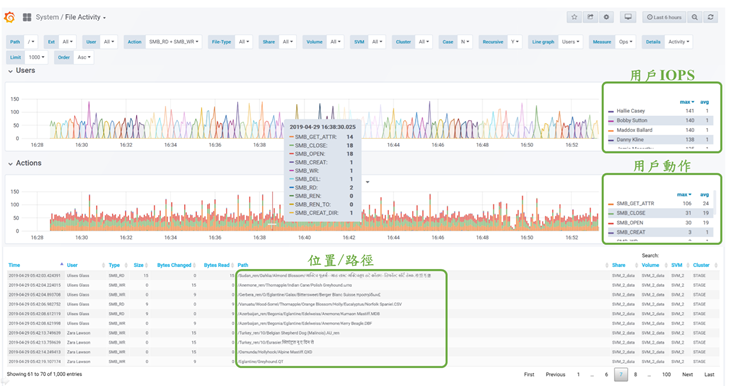Screen dimensions: 729x386
Task: Go to page 8 of the table
Action: [x=636, y=374]
